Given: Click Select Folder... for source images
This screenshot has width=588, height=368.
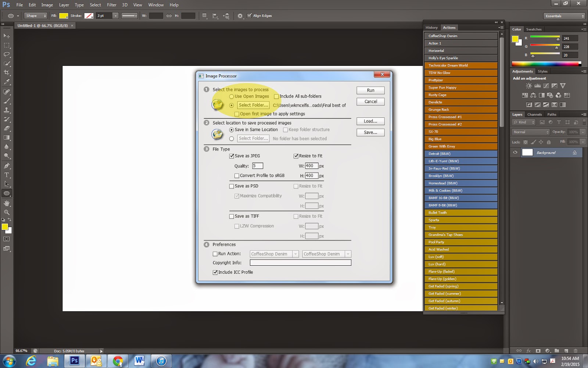Looking at the screenshot, I should pyautogui.click(x=253, y=105).
